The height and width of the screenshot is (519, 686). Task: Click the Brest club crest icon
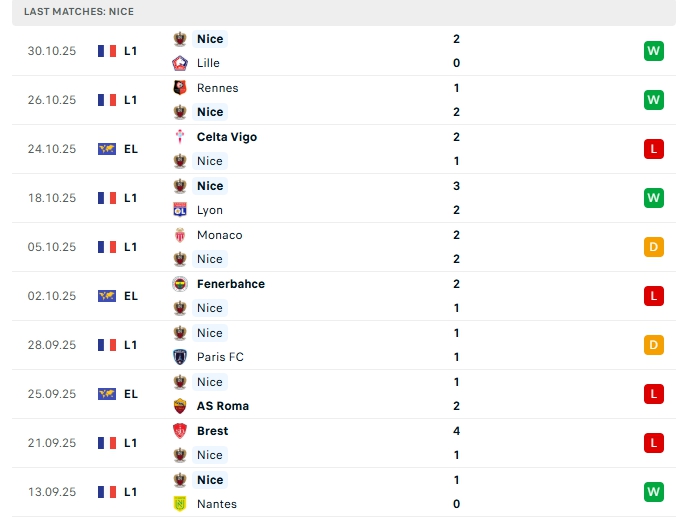(180, 431)
